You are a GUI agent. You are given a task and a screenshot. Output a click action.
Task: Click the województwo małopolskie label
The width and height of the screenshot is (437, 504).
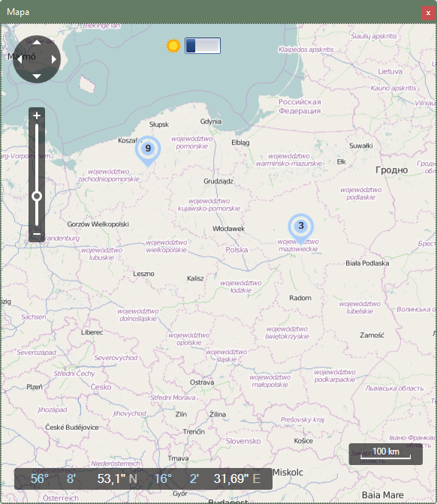point(270,381)
